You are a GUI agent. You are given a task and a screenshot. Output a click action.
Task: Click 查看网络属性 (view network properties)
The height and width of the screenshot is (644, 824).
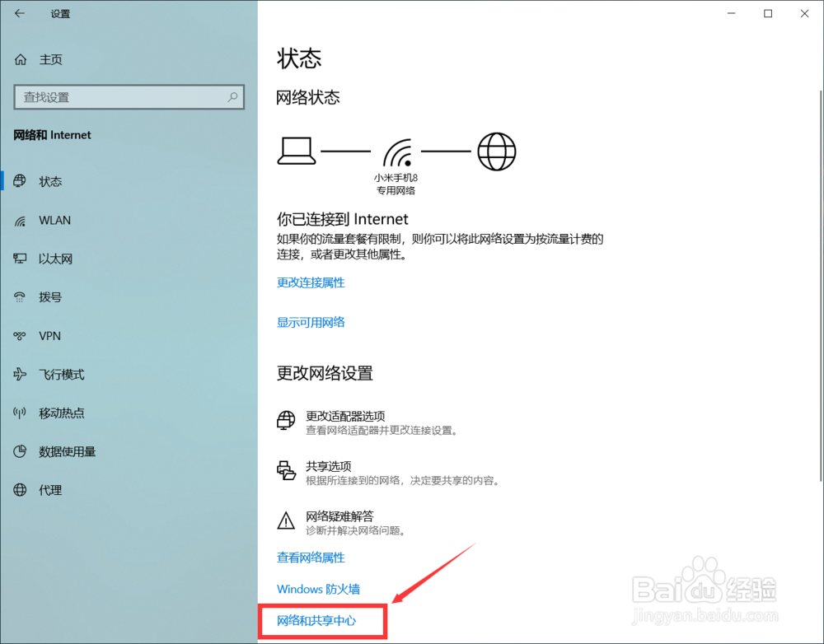pyautogui.click(x=311, y=558)
